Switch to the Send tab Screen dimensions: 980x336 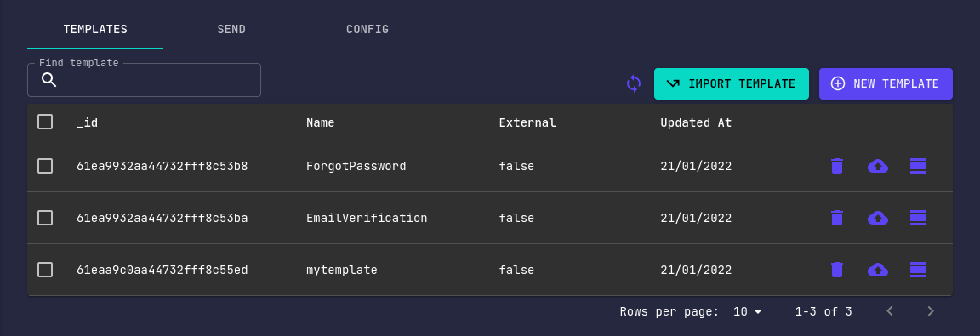pyautogui.click(x=231, y=30)
